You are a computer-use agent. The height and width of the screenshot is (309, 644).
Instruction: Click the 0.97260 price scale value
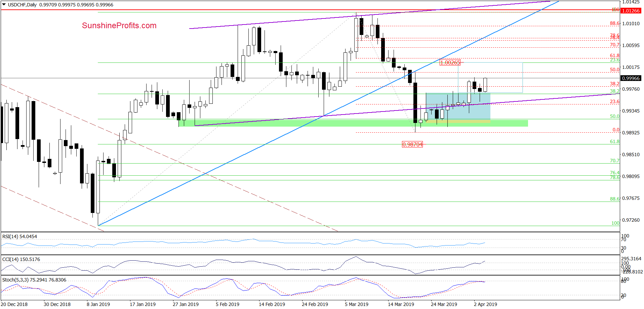coord(631,220)
